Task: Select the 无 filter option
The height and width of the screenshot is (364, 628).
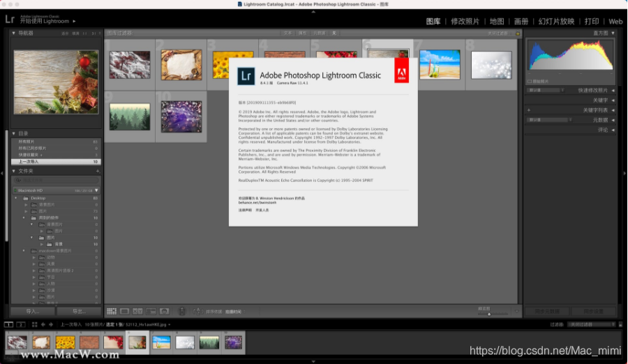Action: click(x=334, y=33)
